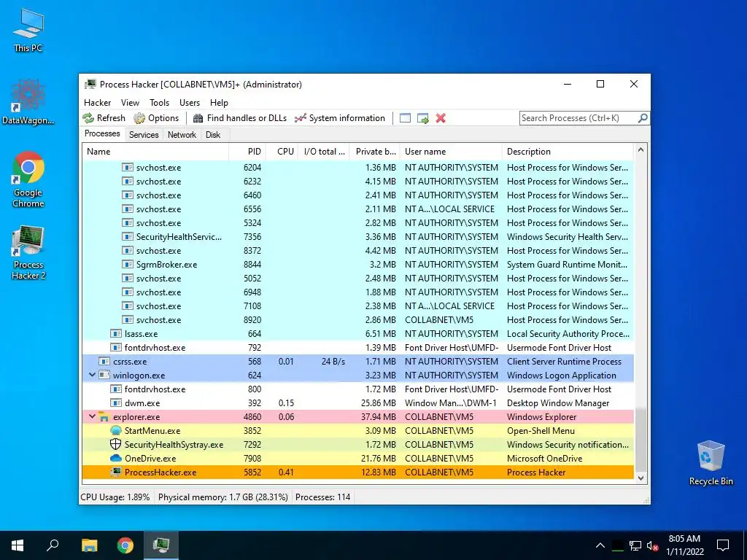Open System information window

pos(340,118)
